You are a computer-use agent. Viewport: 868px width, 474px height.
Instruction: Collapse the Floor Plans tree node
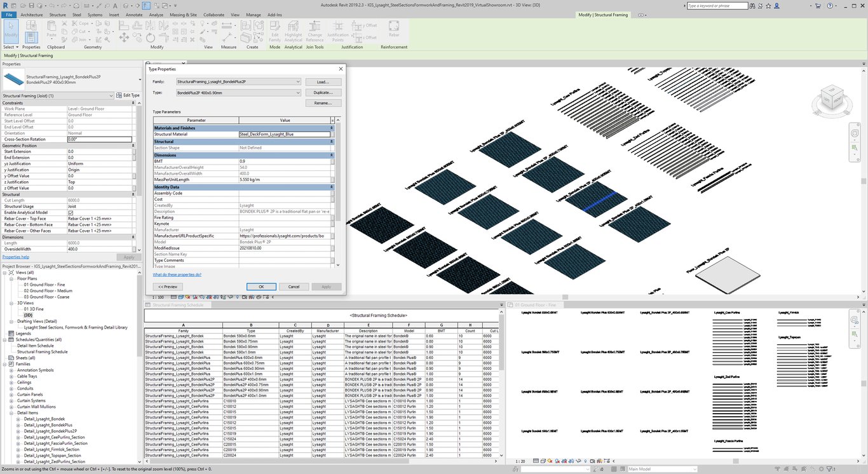tap(11, 278)
